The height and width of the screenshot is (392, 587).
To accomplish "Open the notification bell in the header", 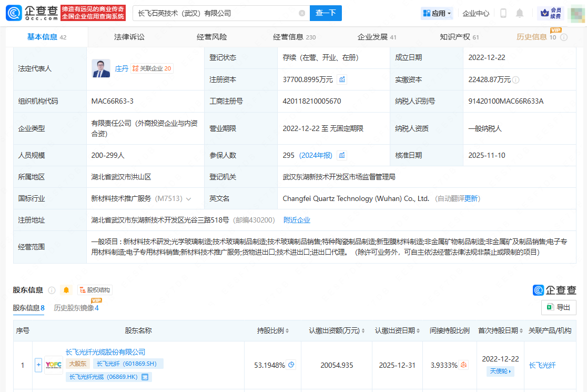I will tap(520, 13).
